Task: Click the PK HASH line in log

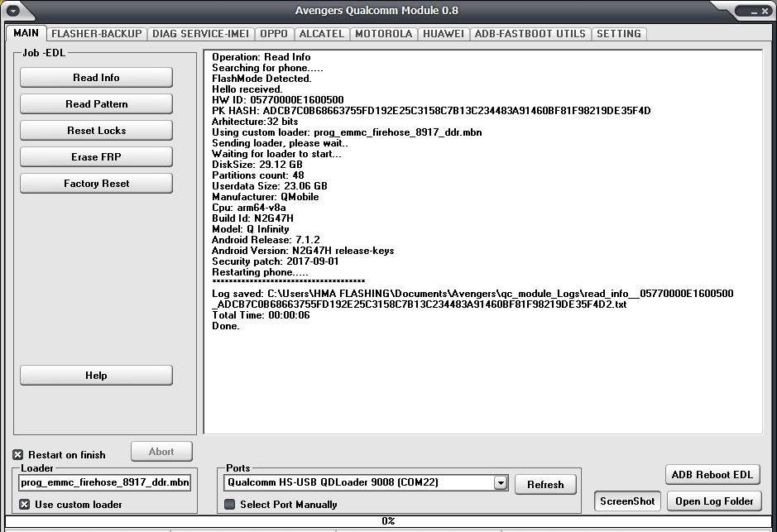Action: tap(431, 111)
